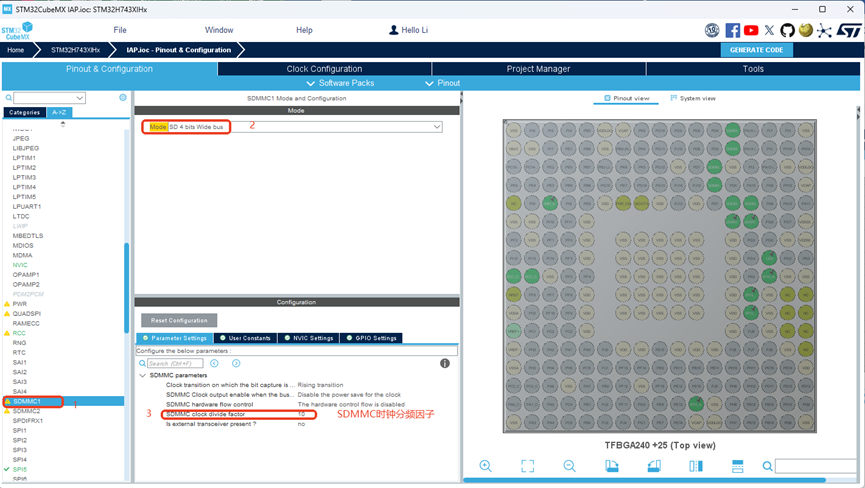
Task: Rotate the chip view counter-clockwise
Action: click(654, 466)
